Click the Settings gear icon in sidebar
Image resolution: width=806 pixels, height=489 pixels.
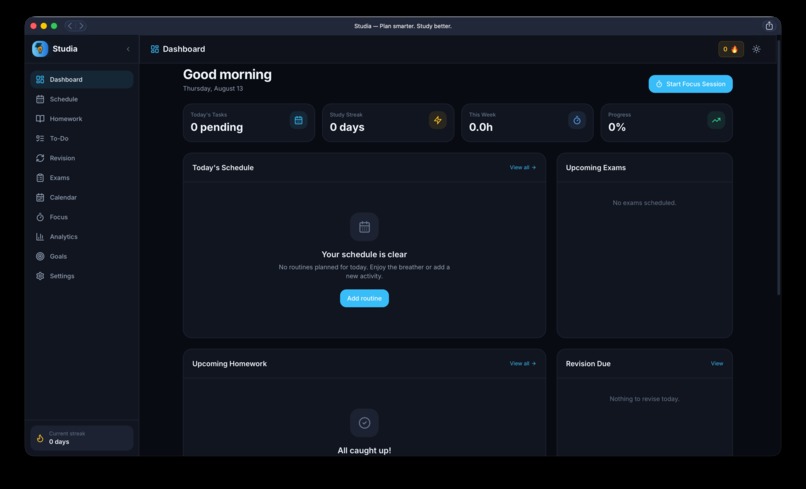(40, 276)
